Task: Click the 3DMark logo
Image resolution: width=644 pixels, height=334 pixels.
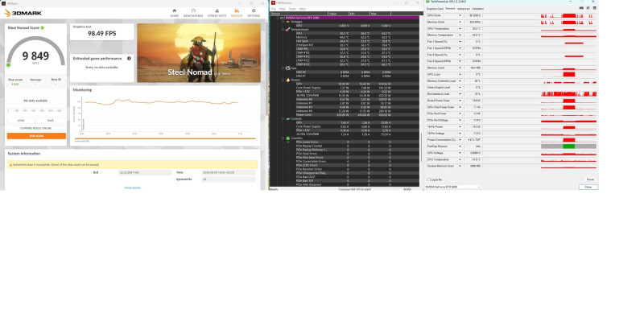Action: click(23, 13)
